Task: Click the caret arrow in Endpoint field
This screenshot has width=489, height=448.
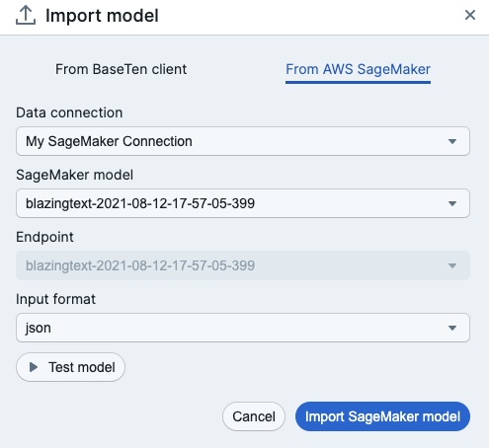Action: tap(452, 265)
